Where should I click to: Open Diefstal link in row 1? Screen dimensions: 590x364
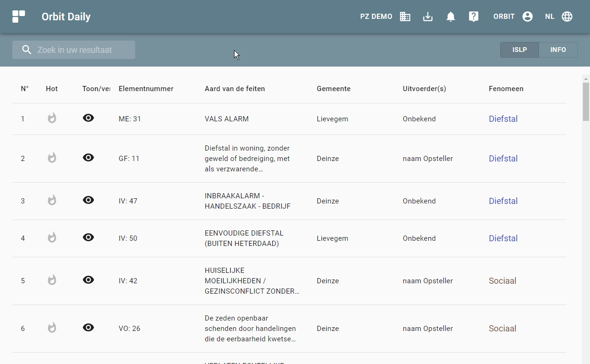pos(503,119)
